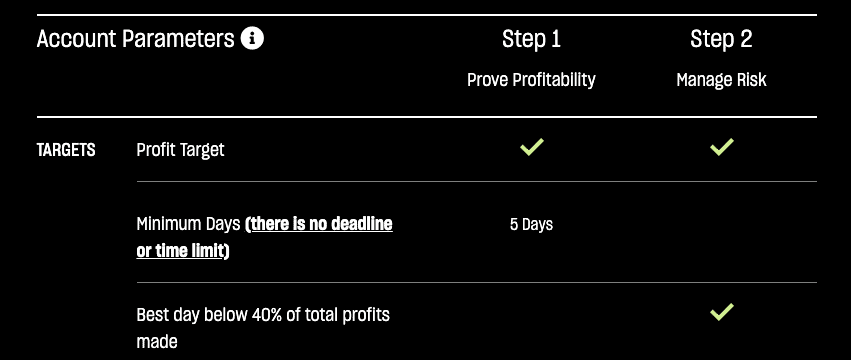851x360 pixels.
Task: Click the Step 1 Profit Target checkmark
Action: (531, 147)
